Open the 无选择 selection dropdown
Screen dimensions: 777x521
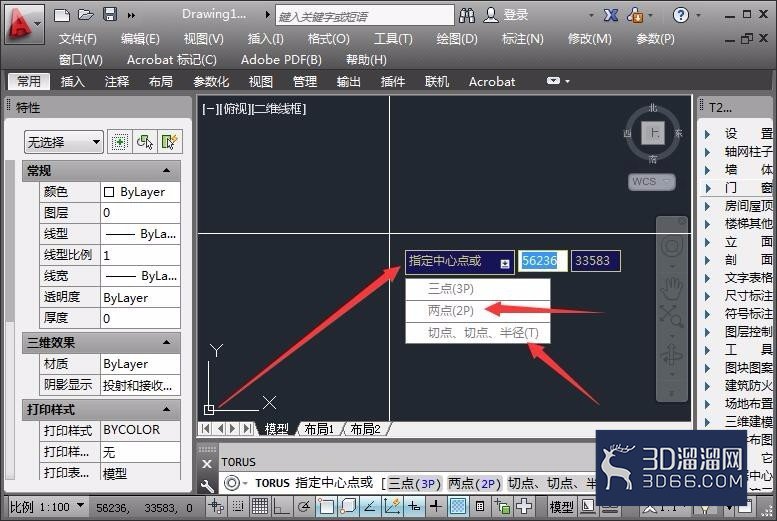pyautogui.click(x=63, y=142)
